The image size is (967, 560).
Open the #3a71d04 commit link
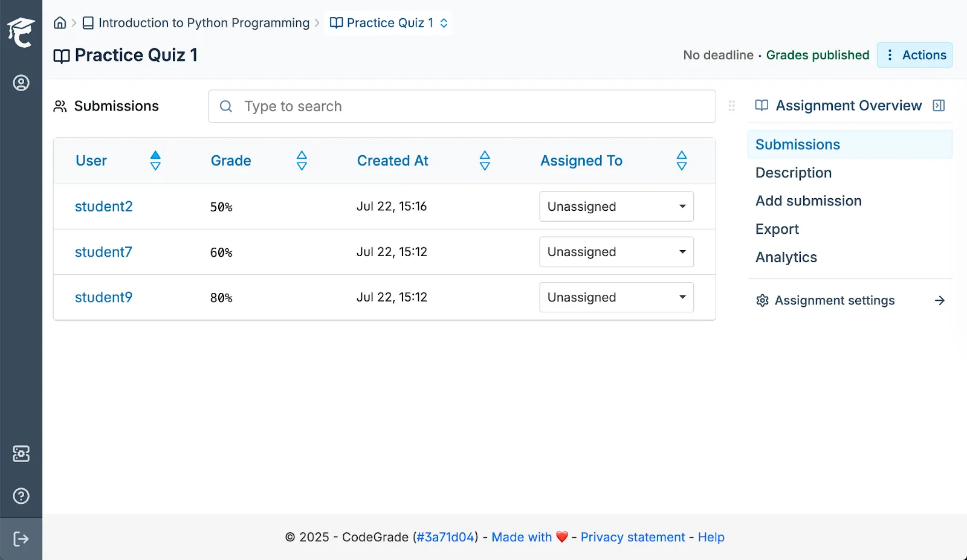coord(446,537)
